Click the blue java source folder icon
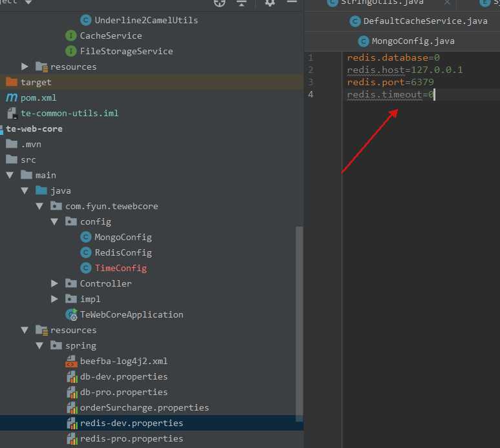500x448 pixels. (41, 190)
